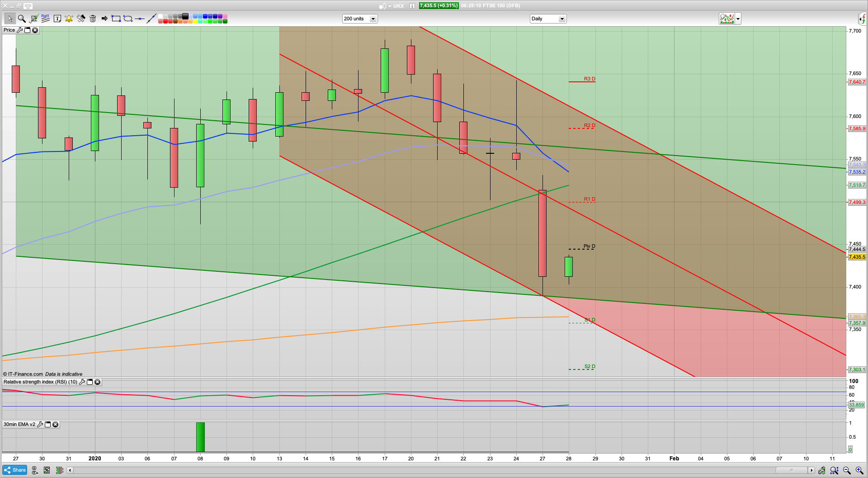Select the diagonal trend line tool
The width and height of the screenshot is (868, 478).
click(x=151, y=19)
